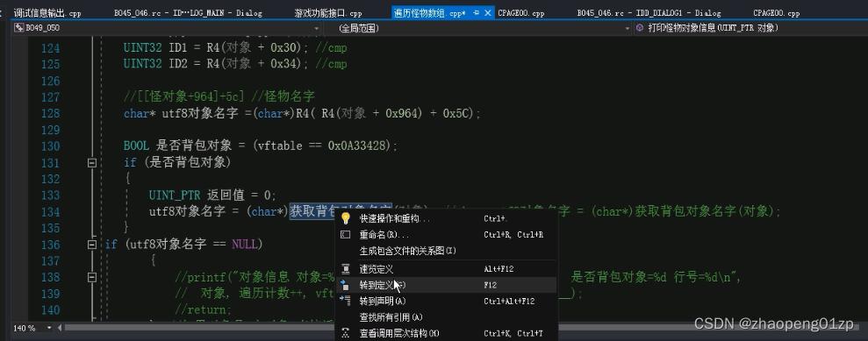868x341 pixels.
Task: Open the B045_046.rc IDD_DIALOG1 Dialog tab
Action: pyautogui.click(x=649, y=13)
